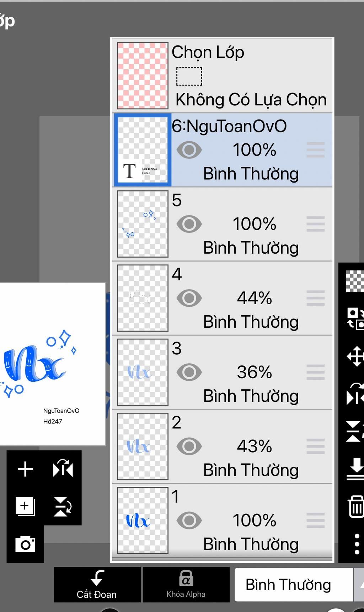The height and width of the screenshot is (612, 364).
Task: Click the move/transform arrows icon
Action: click(x=355, y=356)
